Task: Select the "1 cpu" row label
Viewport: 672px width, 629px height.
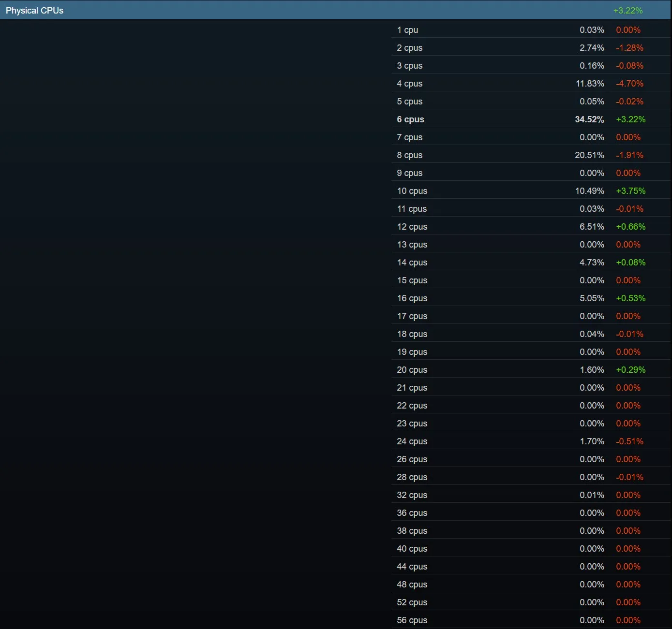Action: pyautogui.click(x=407, y=30)
